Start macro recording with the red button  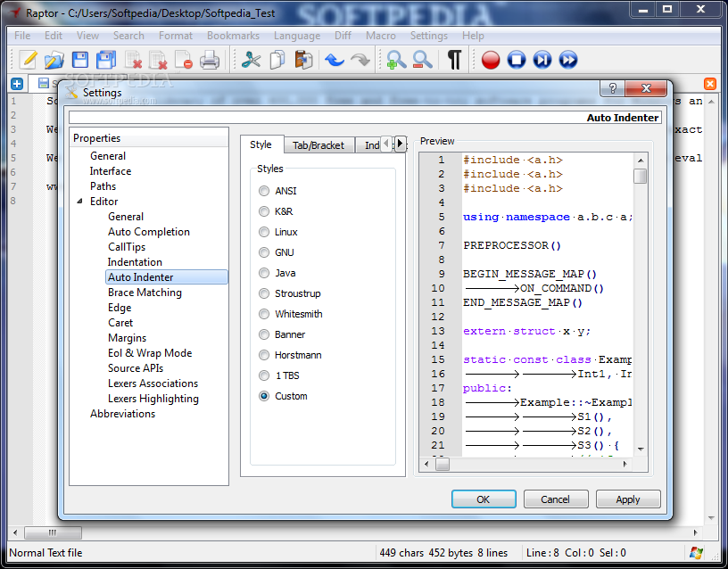[491, 60]
